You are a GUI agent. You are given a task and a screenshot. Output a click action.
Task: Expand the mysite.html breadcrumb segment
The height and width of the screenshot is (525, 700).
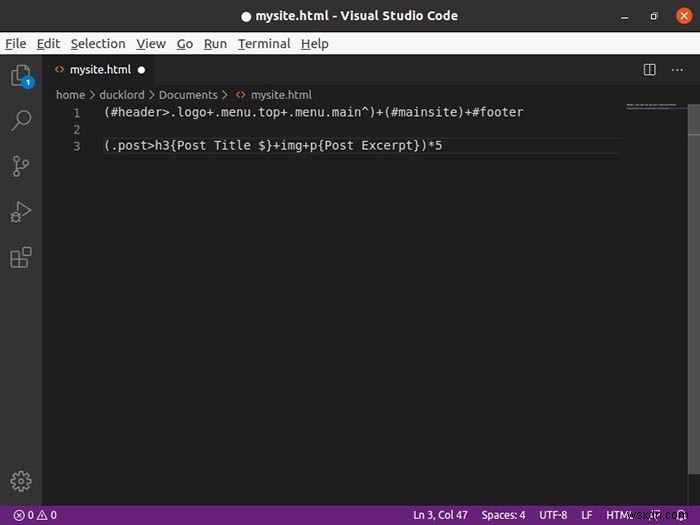click(x=281, y=95)
